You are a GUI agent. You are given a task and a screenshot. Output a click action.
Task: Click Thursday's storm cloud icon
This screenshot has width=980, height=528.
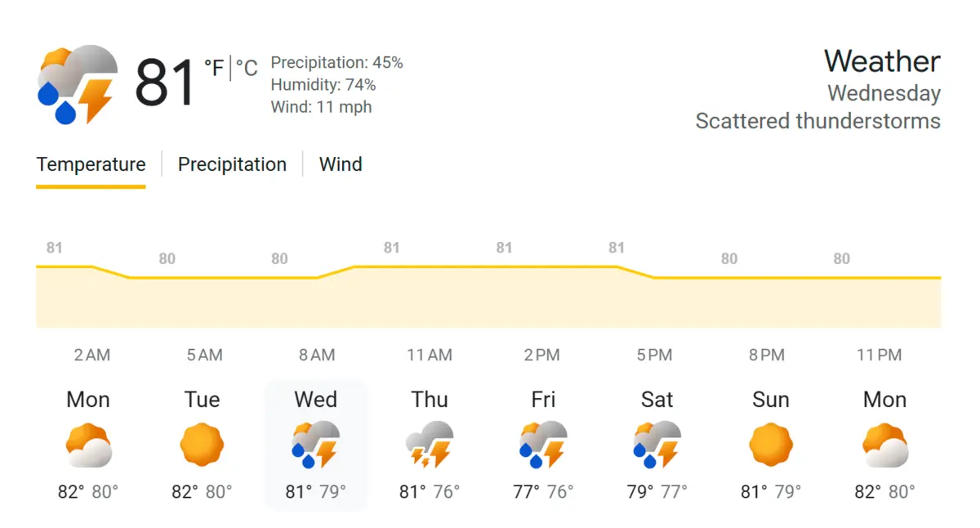point(430,443)
